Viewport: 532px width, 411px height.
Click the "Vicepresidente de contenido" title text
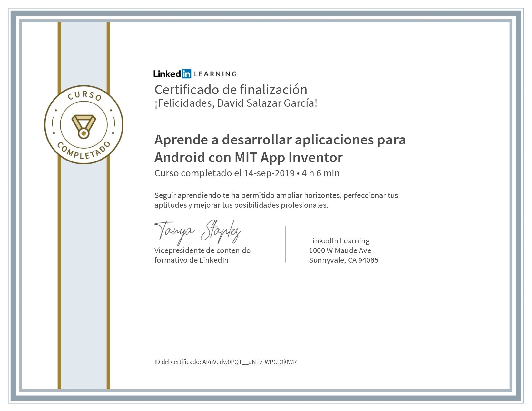(202, 250)
